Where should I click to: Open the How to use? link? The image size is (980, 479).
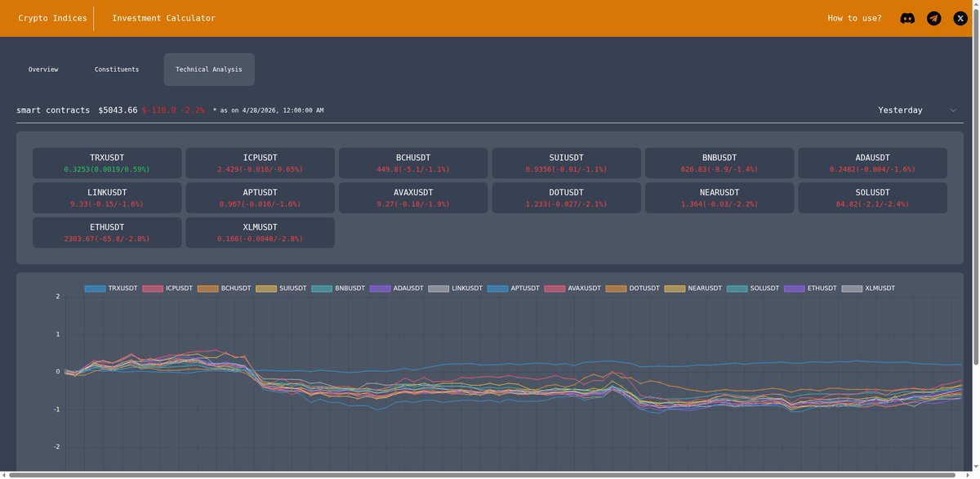click(x=854, y=17)
